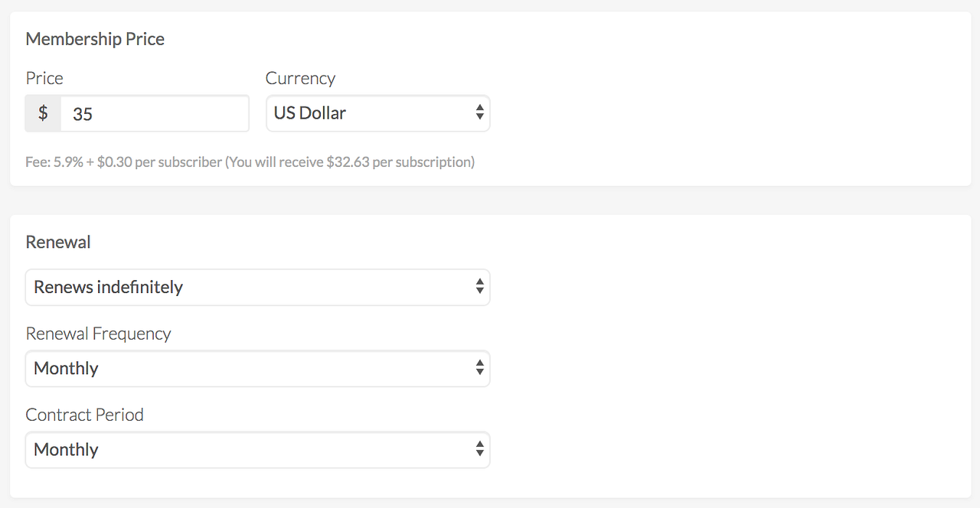Screen dimensions: 980x508
Task: Click the Price input field containing 35
Action: [x=155, y=114]
